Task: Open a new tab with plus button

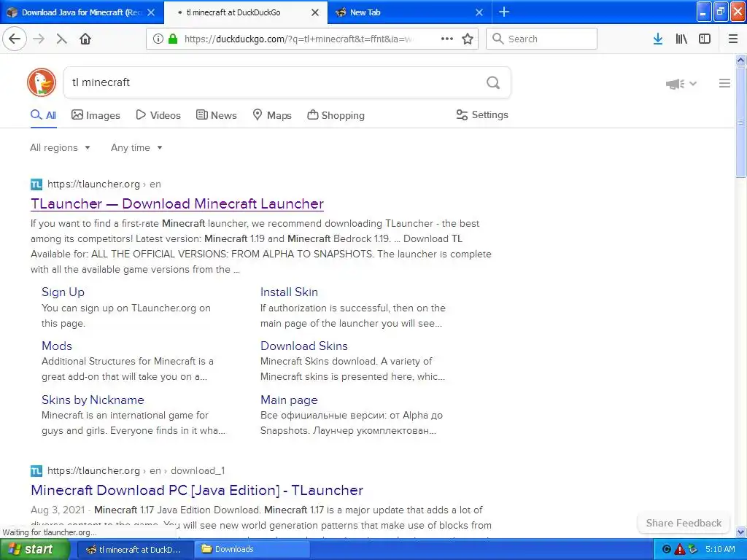Action: click(x=504, y=12)
